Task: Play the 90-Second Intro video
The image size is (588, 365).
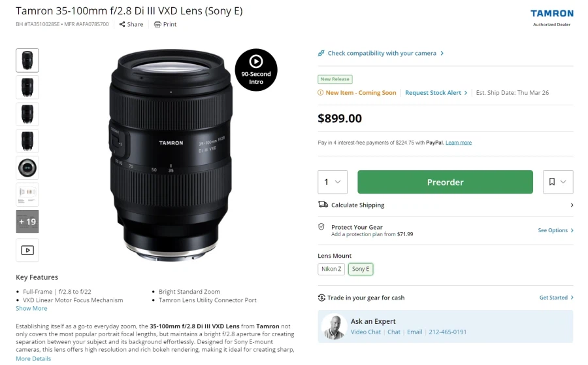Action: click(256, 70)
